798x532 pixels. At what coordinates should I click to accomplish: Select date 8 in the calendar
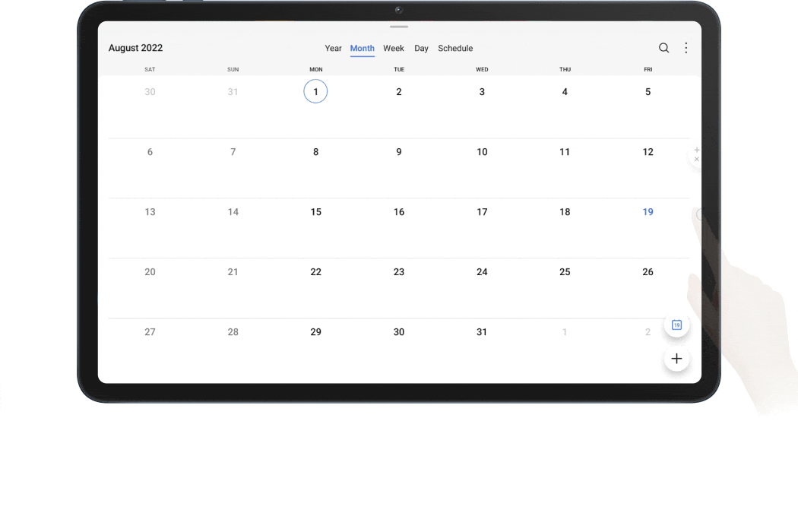tap(315, 152)
